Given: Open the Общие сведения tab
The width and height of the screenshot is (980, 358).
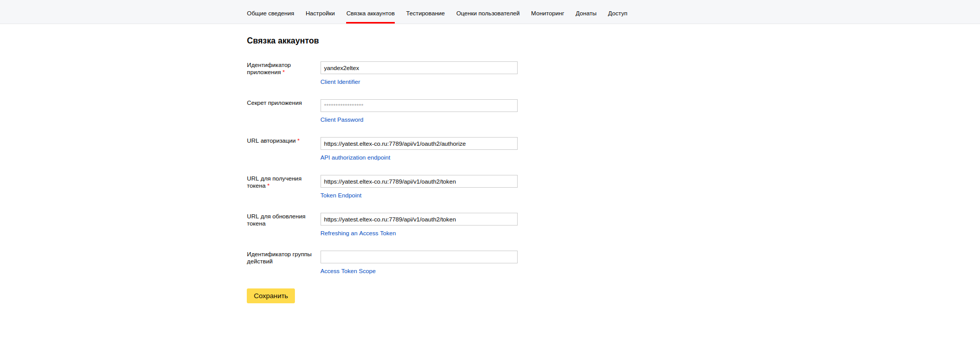Looking at the screenshot, I should point(270,13).
